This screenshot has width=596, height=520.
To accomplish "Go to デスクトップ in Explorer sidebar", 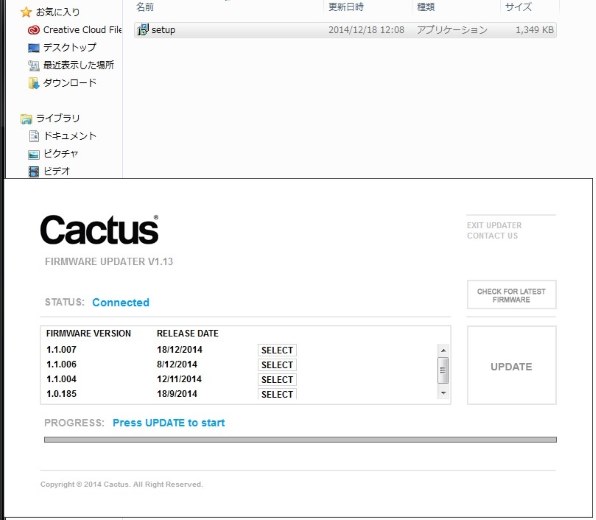I will pyautogui.click(x=70, y=48).
